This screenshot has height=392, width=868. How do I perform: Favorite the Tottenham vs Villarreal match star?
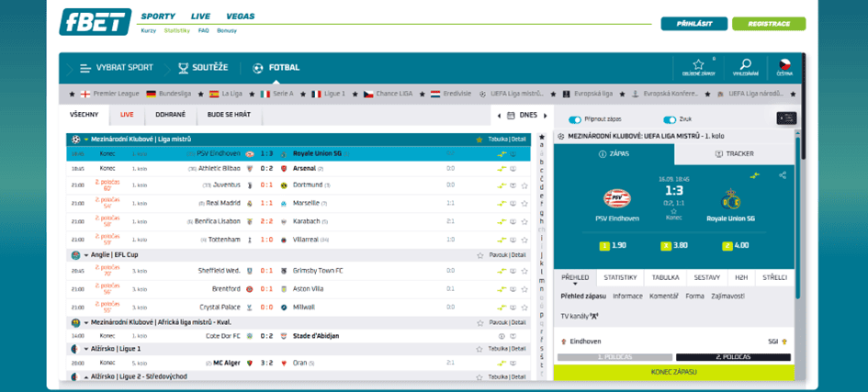coord(524,240)
